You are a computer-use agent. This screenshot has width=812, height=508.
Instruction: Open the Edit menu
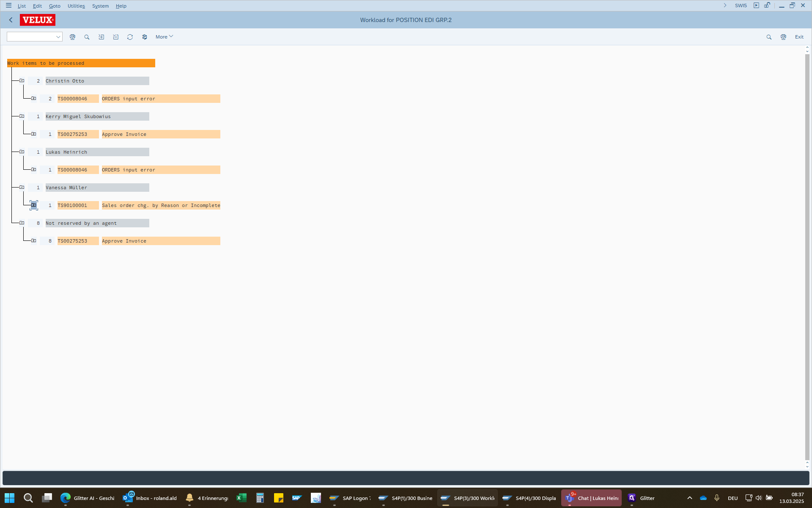37,6
